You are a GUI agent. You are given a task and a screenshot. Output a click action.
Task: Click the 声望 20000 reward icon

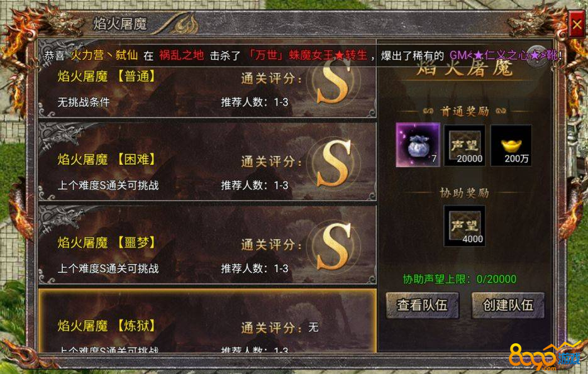click(465, 145)
